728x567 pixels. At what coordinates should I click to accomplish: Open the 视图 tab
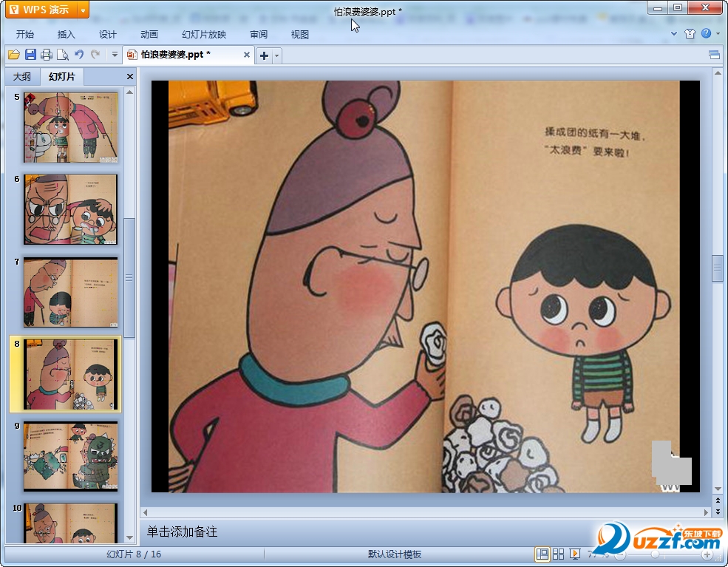coord(300,34)
